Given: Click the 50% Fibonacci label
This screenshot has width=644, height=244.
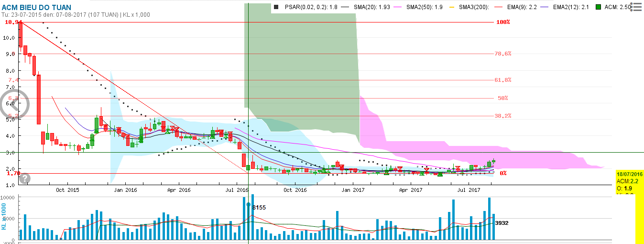Looking at the screenshot, I should click(503, 98).
